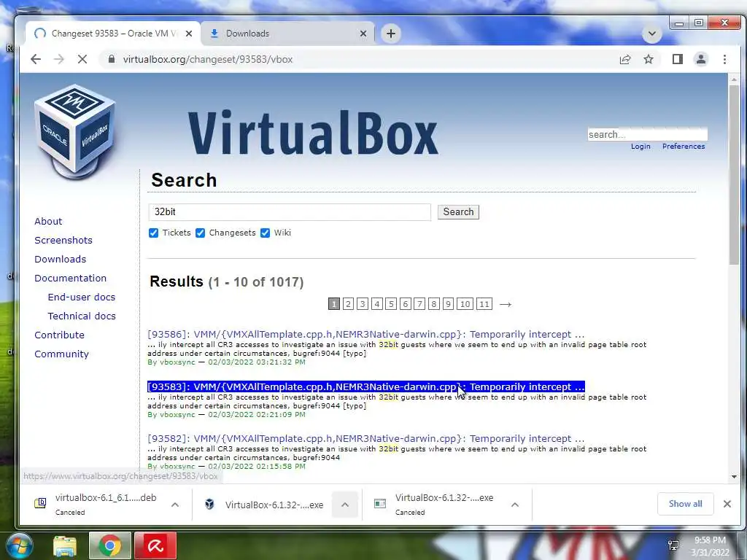Screen dimensions: 747x560
Task: Open a new browser tab
Action: pyautogui.click(x=391, y=34)
